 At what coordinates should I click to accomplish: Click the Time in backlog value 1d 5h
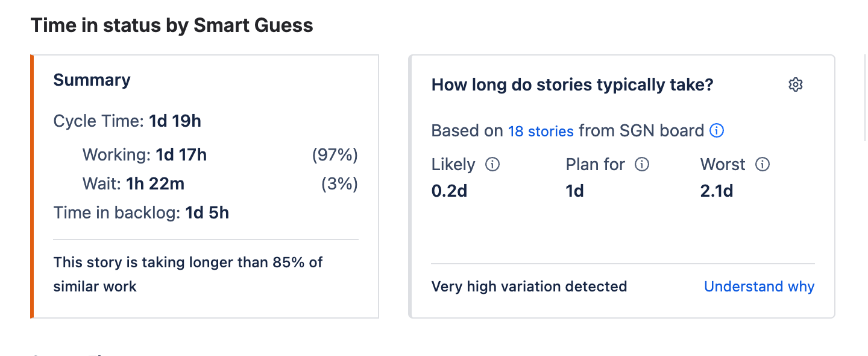click(x=207, y=212)
